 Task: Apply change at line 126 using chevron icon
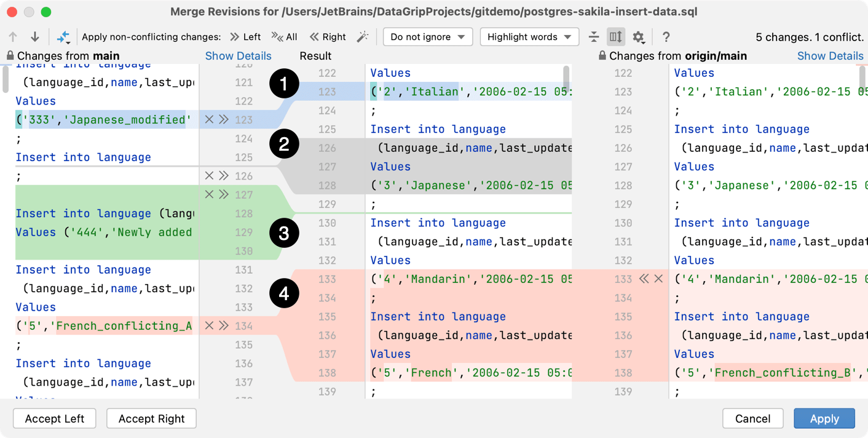click(x=223, y=174)
